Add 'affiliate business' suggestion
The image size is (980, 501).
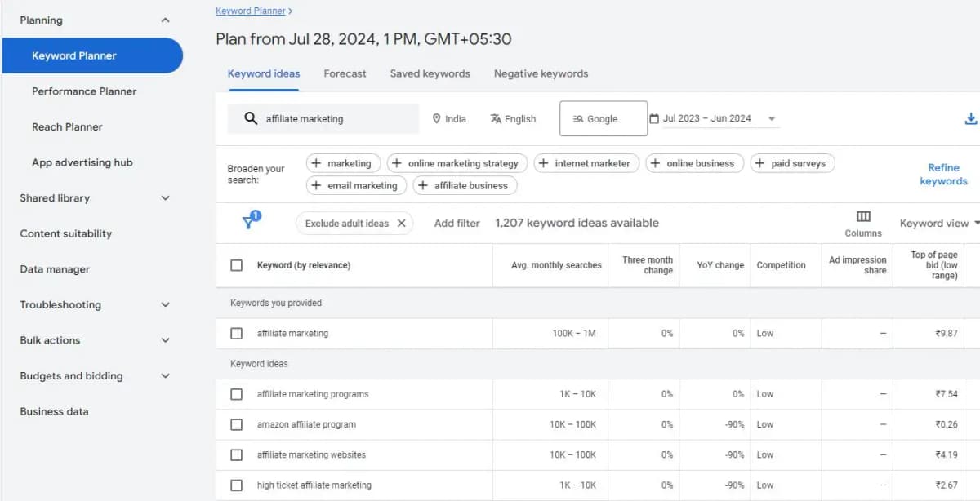coord(465,185)
